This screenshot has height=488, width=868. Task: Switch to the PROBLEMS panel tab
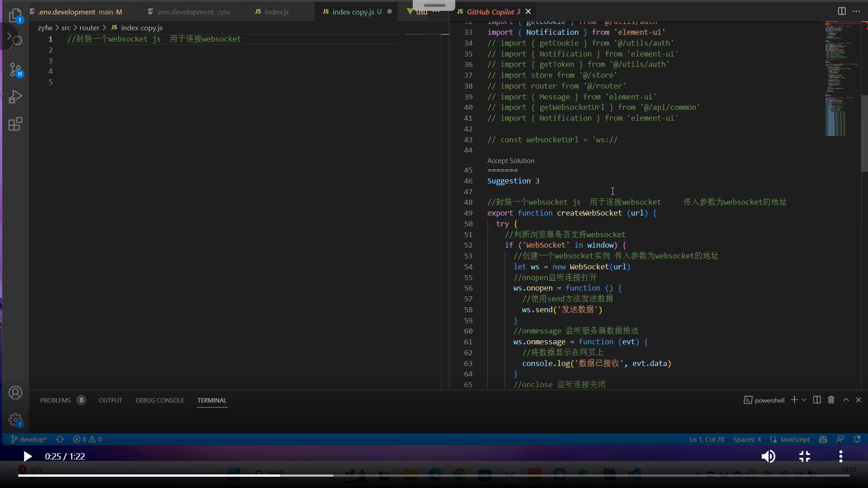pos(55,400)
